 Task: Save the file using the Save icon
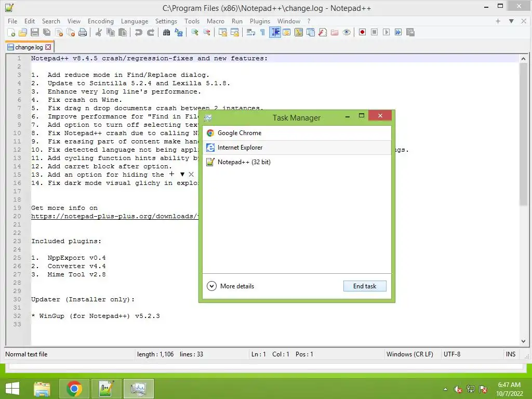[x=35, y=32]
